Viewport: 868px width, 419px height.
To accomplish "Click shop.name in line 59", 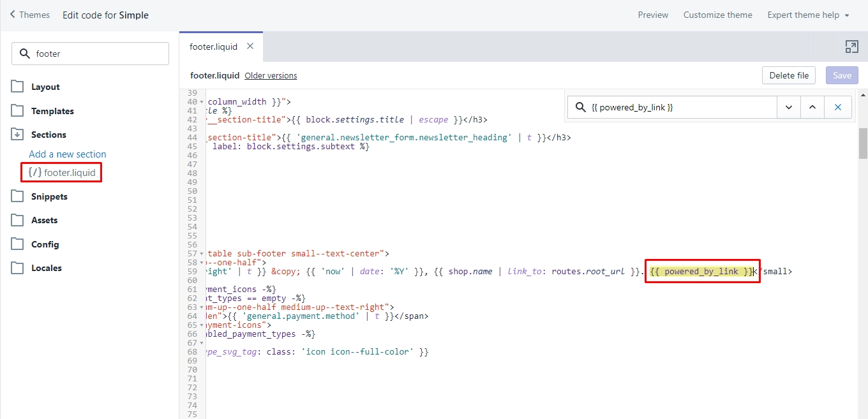I will 470,272.
